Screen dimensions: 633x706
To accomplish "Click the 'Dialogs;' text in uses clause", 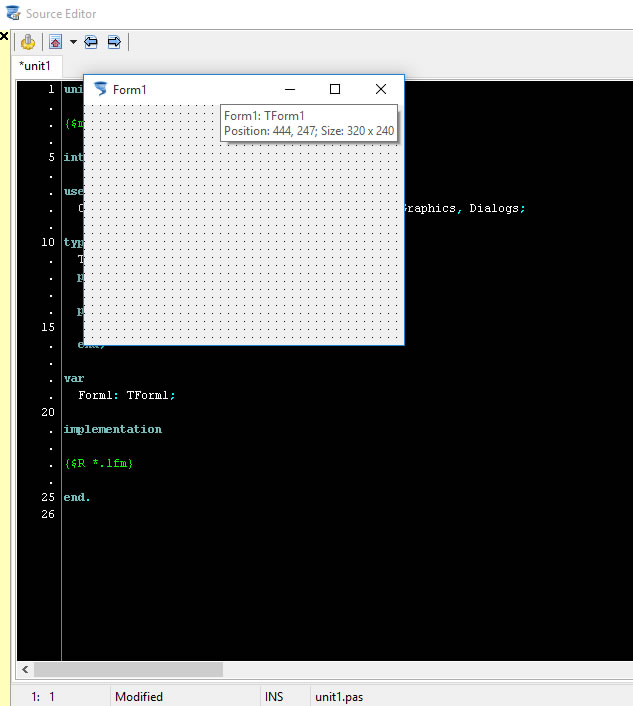I will coord(497,208).
